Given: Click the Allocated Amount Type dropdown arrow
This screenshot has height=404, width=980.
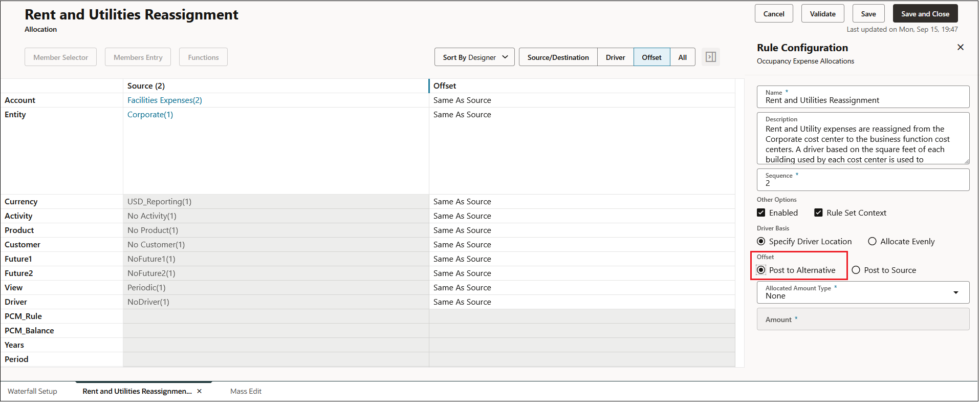Looking at the screenshot, I should (956, 292).
